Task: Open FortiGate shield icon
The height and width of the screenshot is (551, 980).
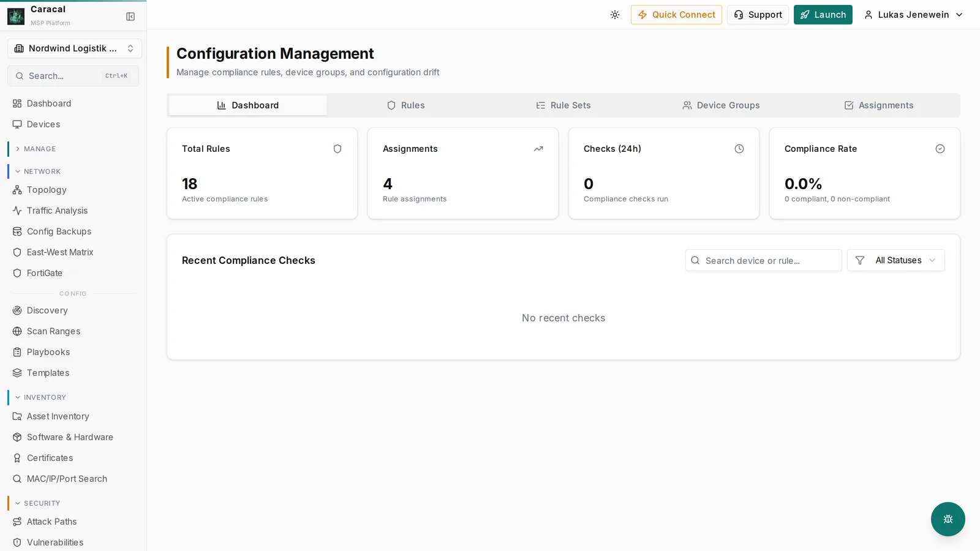Action: tap(17, 273)
